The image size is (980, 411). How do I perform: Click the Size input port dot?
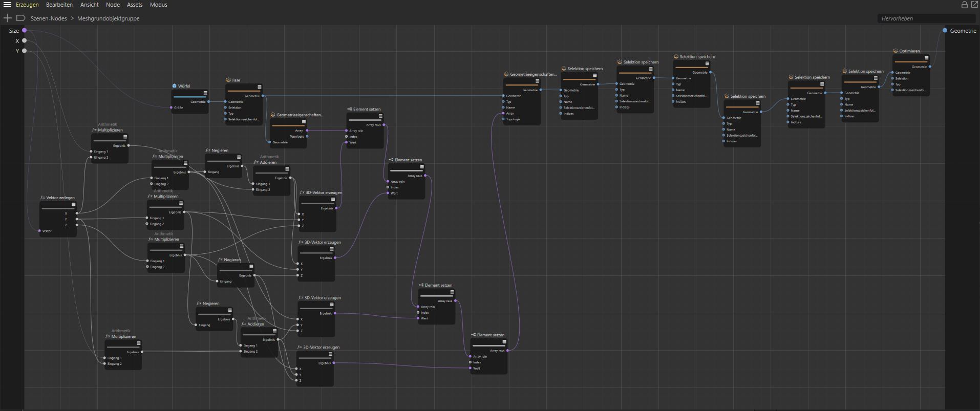[24, 31]
